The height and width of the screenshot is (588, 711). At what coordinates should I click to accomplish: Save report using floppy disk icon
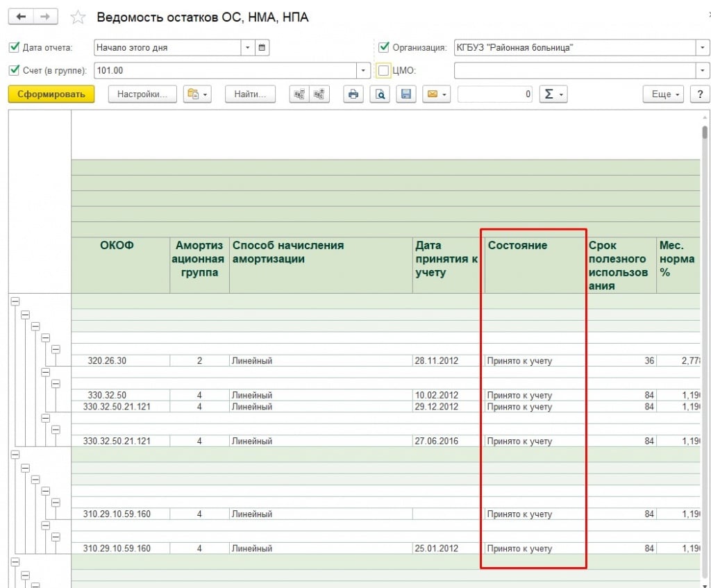(405, 94)
